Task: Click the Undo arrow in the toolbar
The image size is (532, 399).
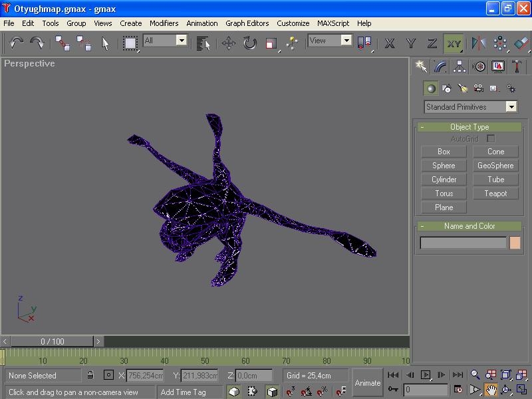Action: pos(17,43)
